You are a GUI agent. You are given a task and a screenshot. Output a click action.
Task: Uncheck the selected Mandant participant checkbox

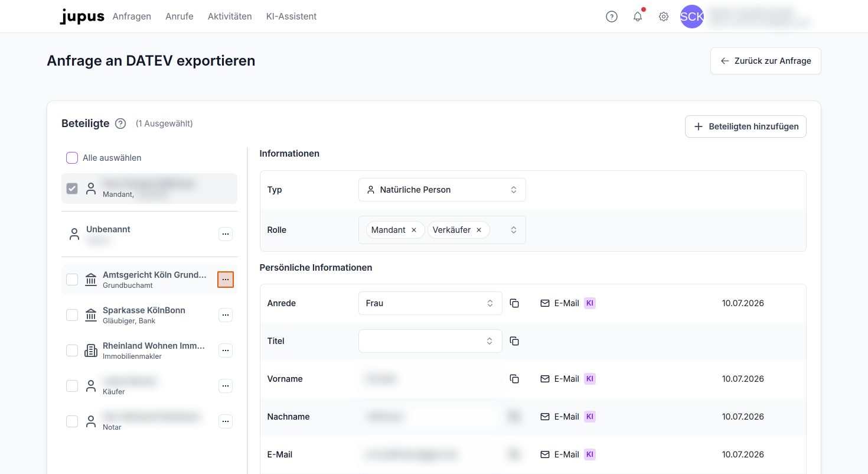72,189
